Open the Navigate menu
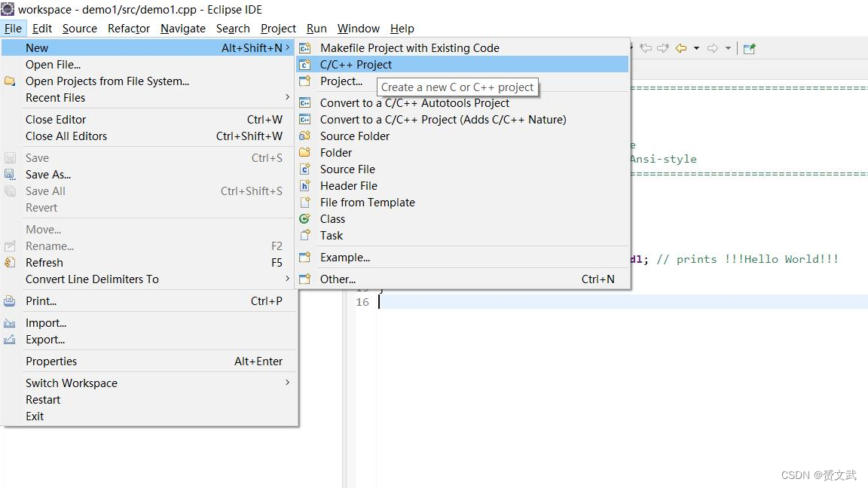Image resolution: width=868 pixels, height=488 pixels. 183,29
